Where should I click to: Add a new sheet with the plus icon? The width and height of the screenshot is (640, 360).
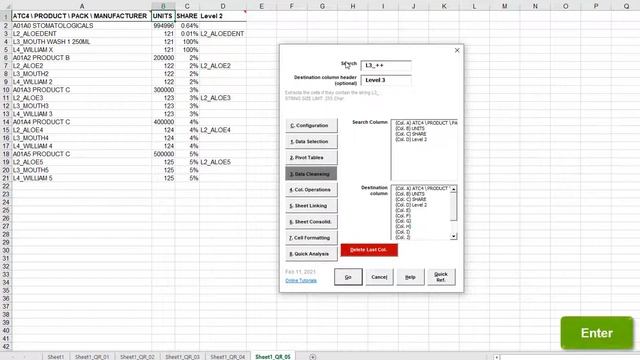tap(312, 357)
